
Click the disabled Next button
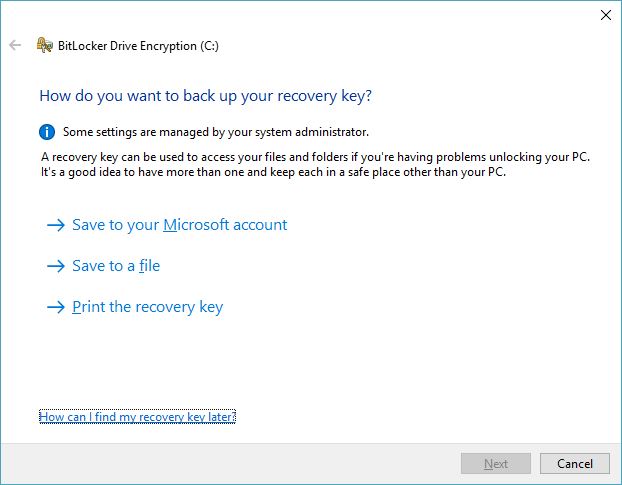click(x=496, y=463)
